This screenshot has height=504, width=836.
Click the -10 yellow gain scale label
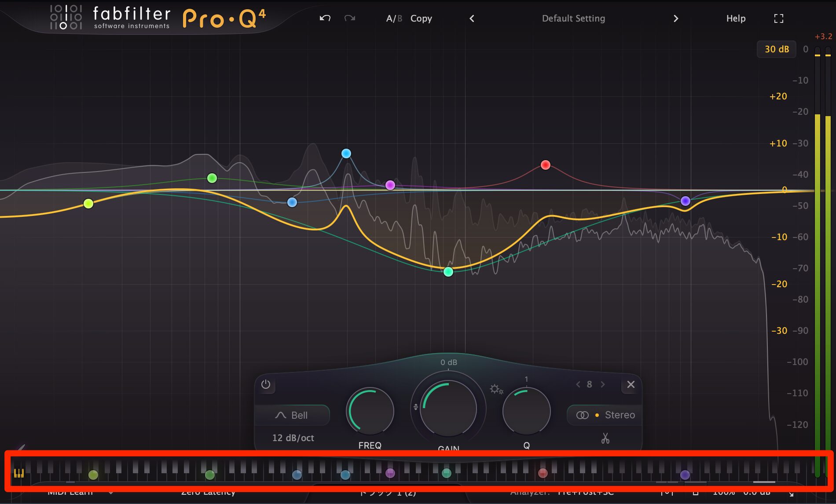tap(779, 237)
